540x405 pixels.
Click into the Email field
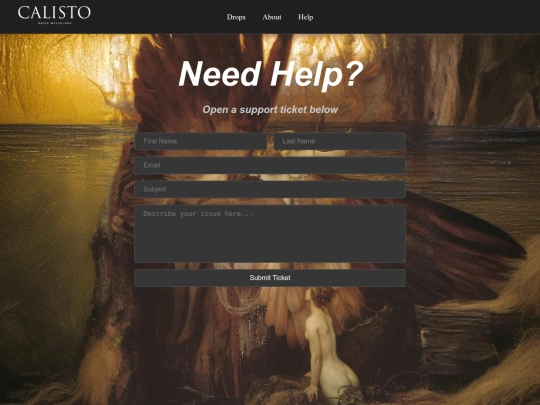[270, 165]
